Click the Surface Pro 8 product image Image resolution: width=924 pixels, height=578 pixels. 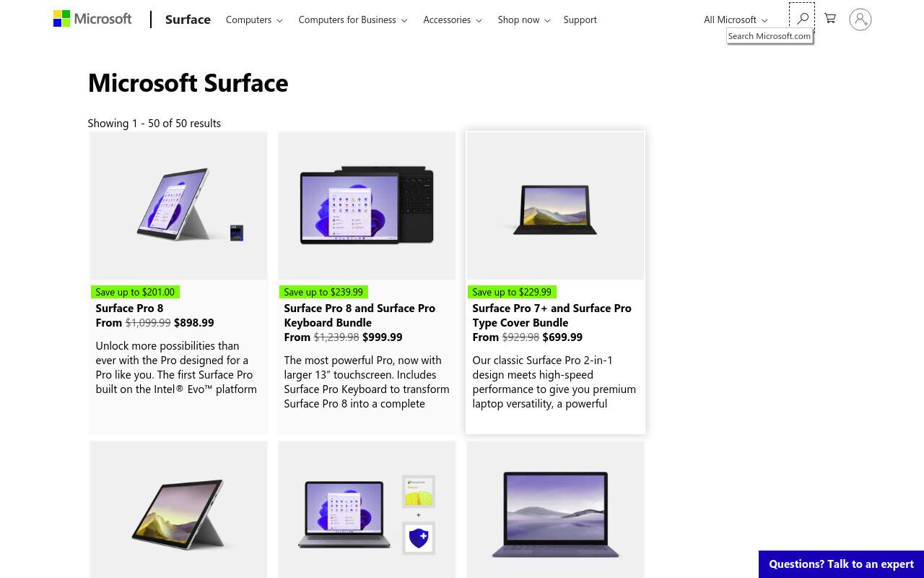[178, 206]
